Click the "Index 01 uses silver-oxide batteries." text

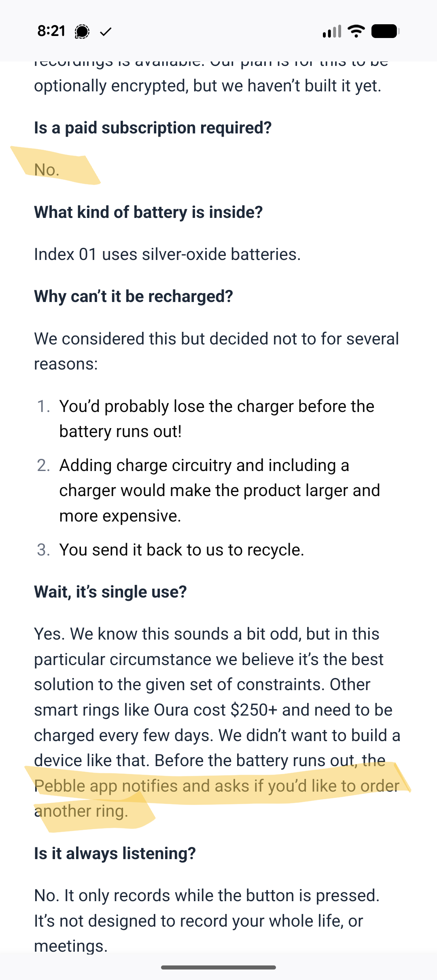[x=167, y=254]
